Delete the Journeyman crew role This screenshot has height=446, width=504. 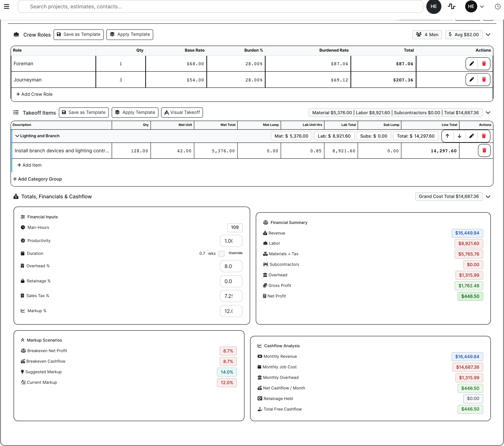(x=484, y=79)
